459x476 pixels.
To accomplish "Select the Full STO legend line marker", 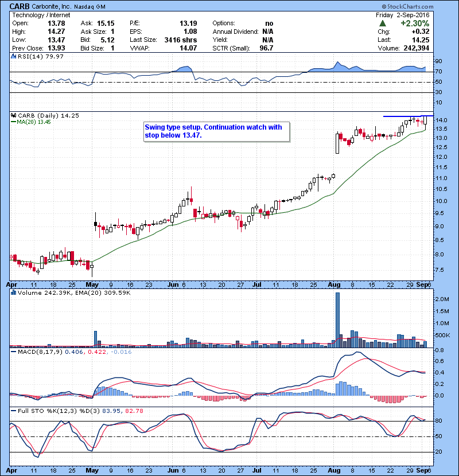I will (13, 411).
